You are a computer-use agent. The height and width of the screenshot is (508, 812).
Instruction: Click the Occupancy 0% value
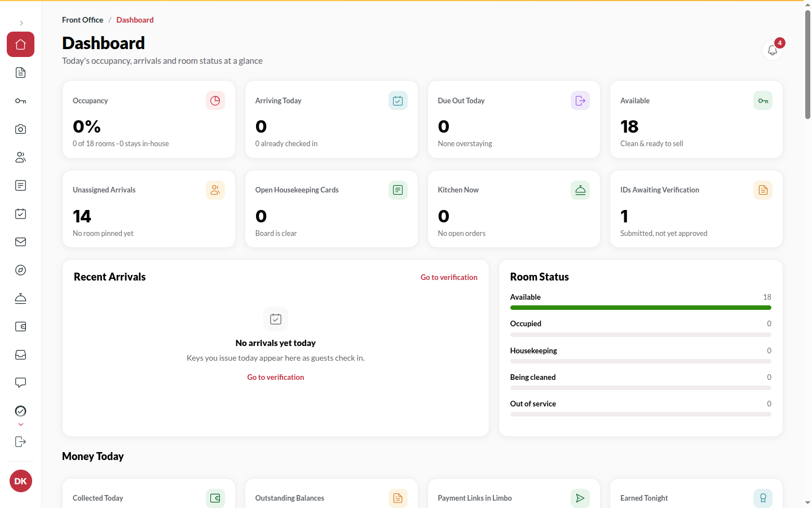coord(87,126)
